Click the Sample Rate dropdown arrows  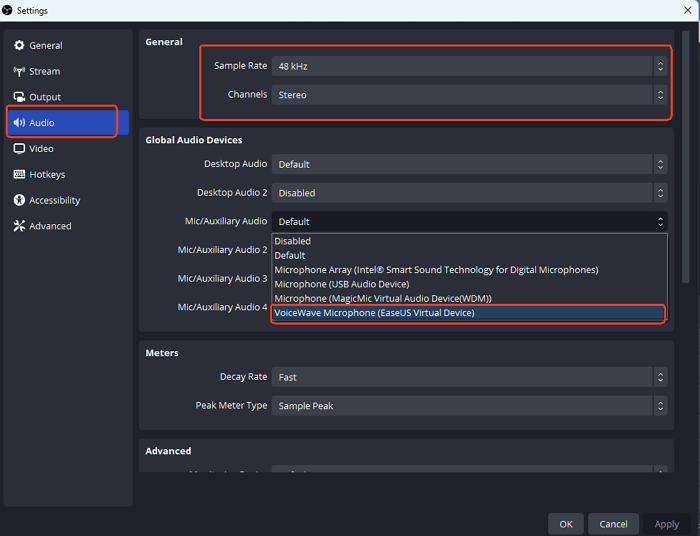click(660, 66)
